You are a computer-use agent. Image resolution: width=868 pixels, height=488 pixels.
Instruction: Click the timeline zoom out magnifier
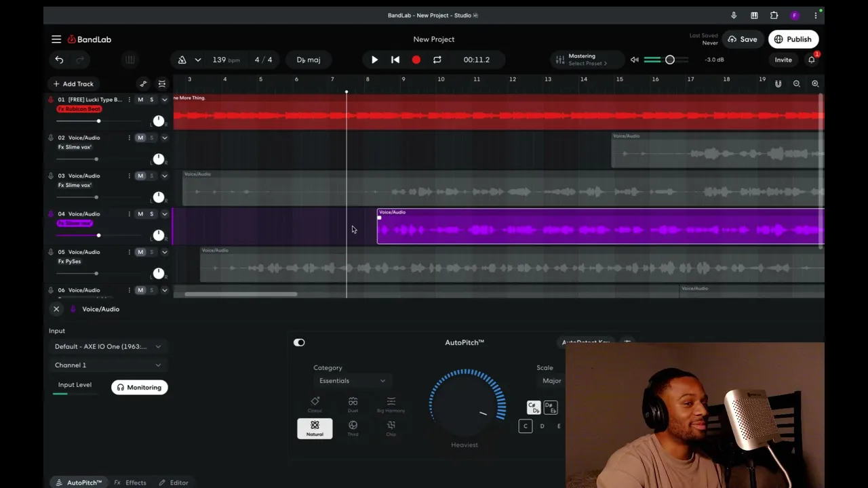click(x=797, y=84)
